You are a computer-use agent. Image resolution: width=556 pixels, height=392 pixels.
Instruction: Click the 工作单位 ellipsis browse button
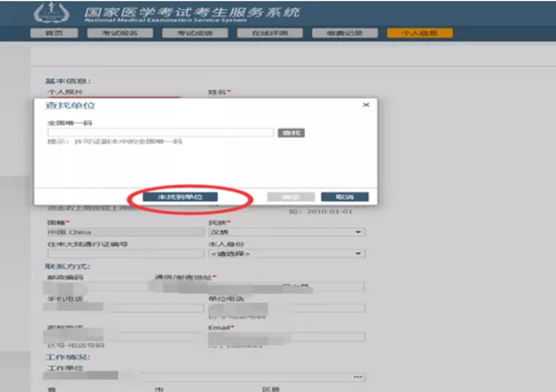(x=358, y=376)
